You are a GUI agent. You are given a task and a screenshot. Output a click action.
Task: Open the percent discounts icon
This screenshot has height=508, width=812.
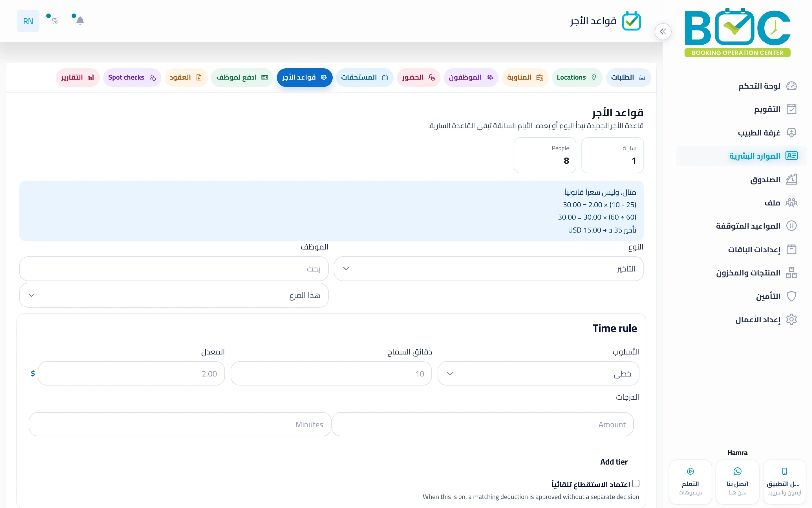coord(55,21)
